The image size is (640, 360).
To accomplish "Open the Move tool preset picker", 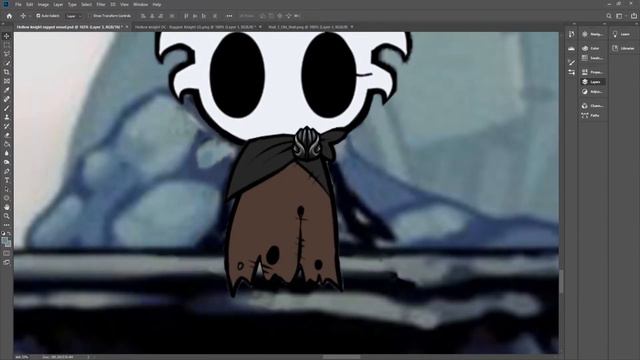I will pyautogui.click(x=23, y=16).
